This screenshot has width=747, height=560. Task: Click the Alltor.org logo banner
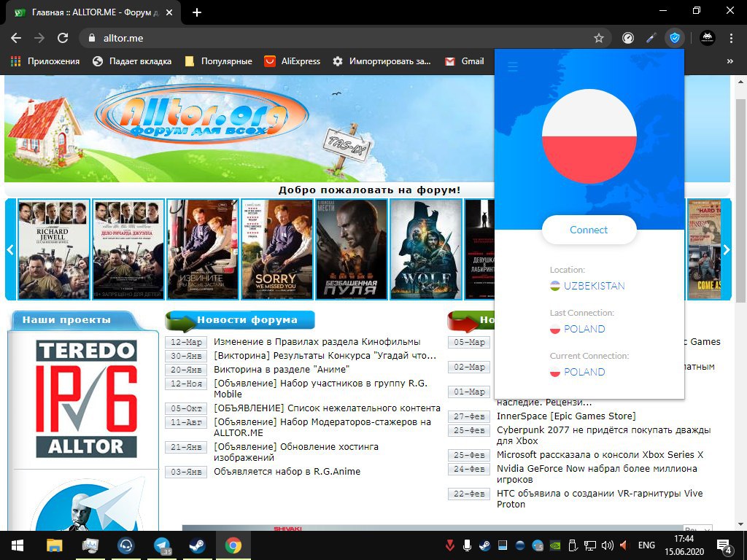pyautogui.click(x=201, y=115)
